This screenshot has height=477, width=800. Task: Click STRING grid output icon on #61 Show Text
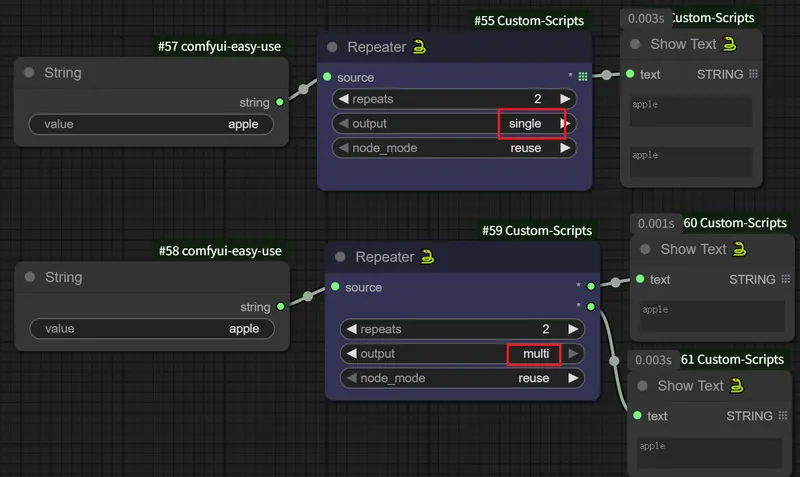click(783, 415)
